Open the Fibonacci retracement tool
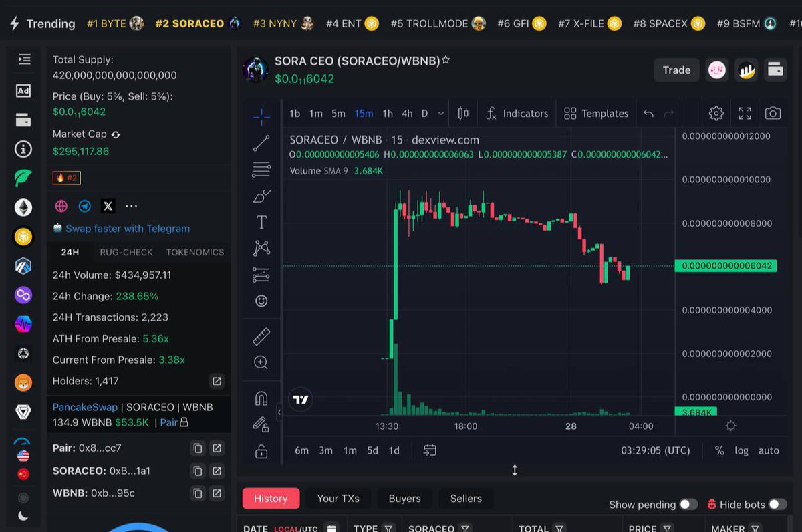The image size is (802, 532). coord(261,169)
